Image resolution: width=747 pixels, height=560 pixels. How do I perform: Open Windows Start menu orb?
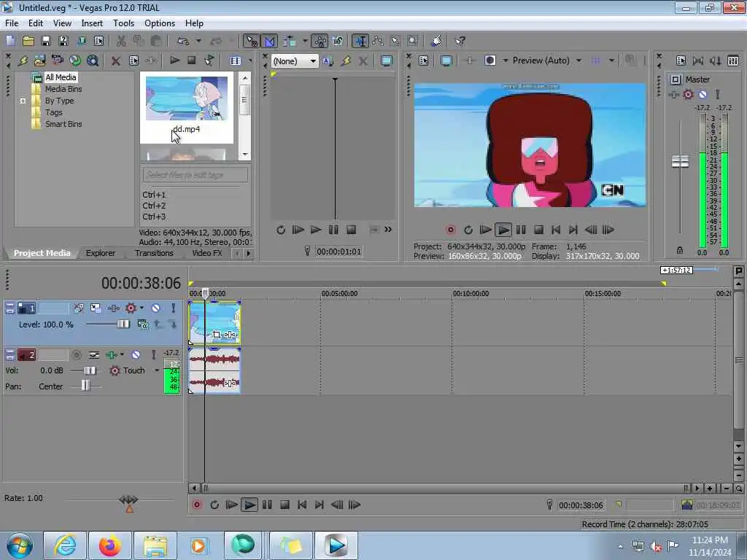coord(20,545)
